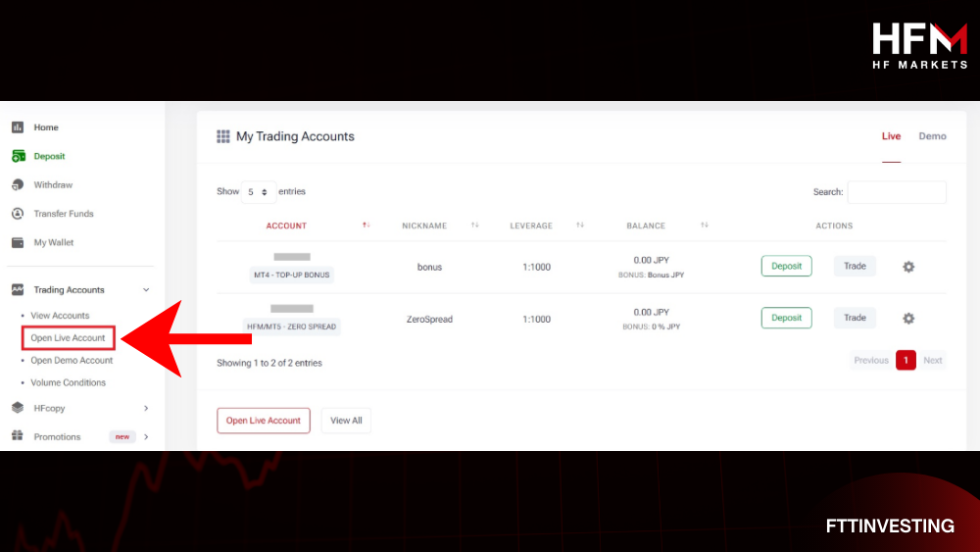Click the Promotions gift icon
The height and width of the screenshot is (552, 980).
(18, 436)
